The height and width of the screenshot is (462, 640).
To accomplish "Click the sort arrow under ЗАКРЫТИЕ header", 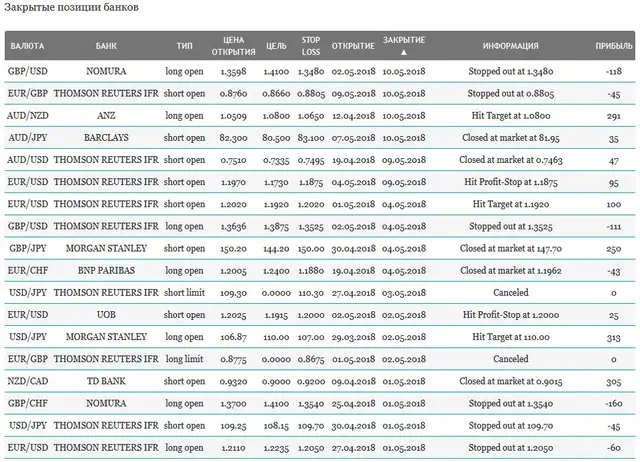I will click(x=404, y=52).
